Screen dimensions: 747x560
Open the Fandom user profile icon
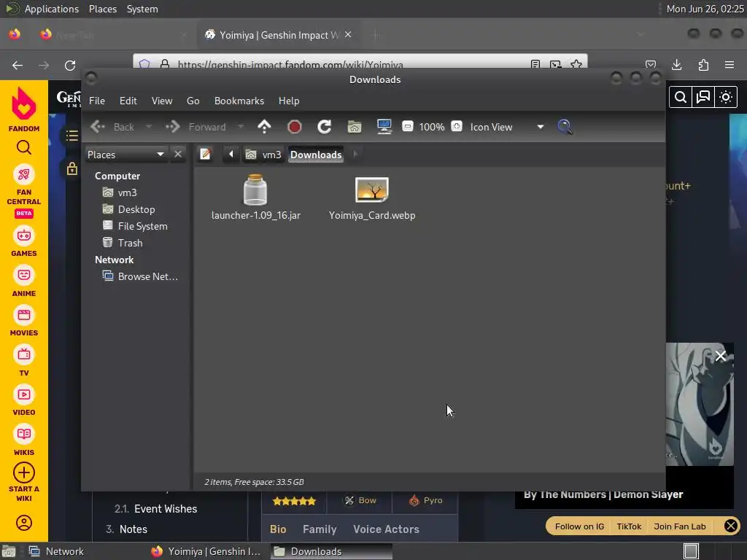point(24,523)
